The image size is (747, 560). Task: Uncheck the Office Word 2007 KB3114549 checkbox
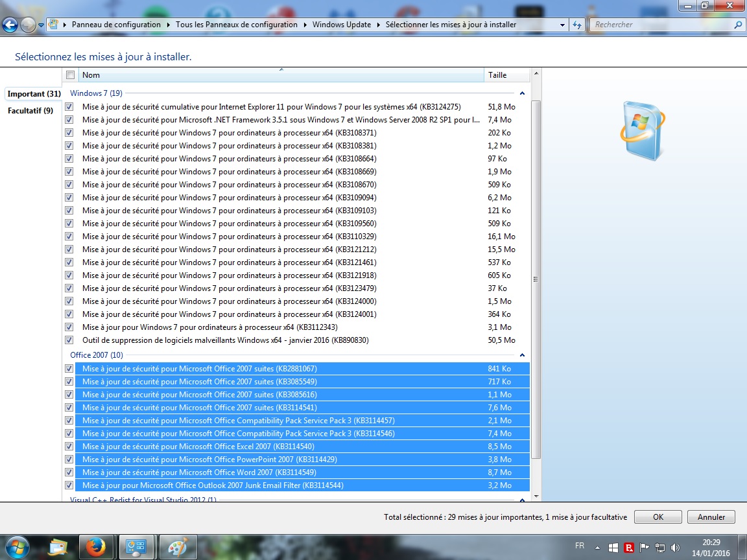[69, 472]
